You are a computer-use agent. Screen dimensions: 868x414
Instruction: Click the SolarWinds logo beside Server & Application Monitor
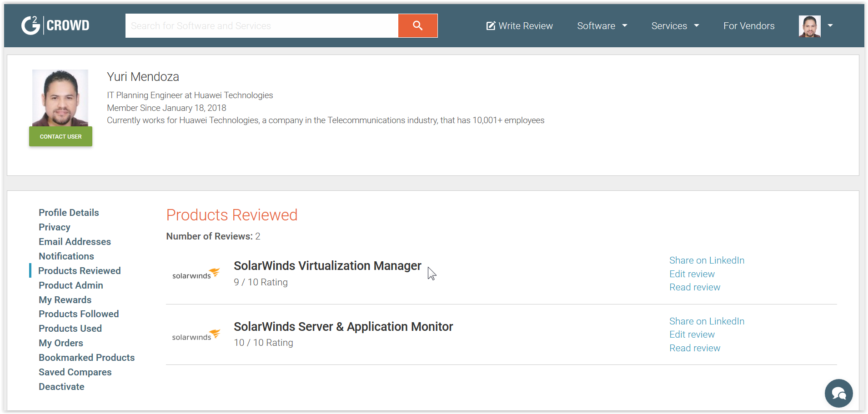click(x=196, y=335)
